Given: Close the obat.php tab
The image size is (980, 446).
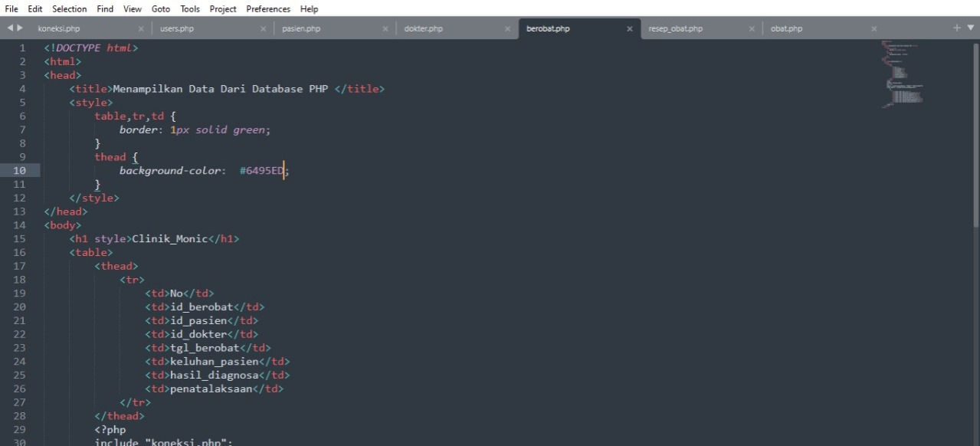Looking at the screenshot, I should click(873, 29).
